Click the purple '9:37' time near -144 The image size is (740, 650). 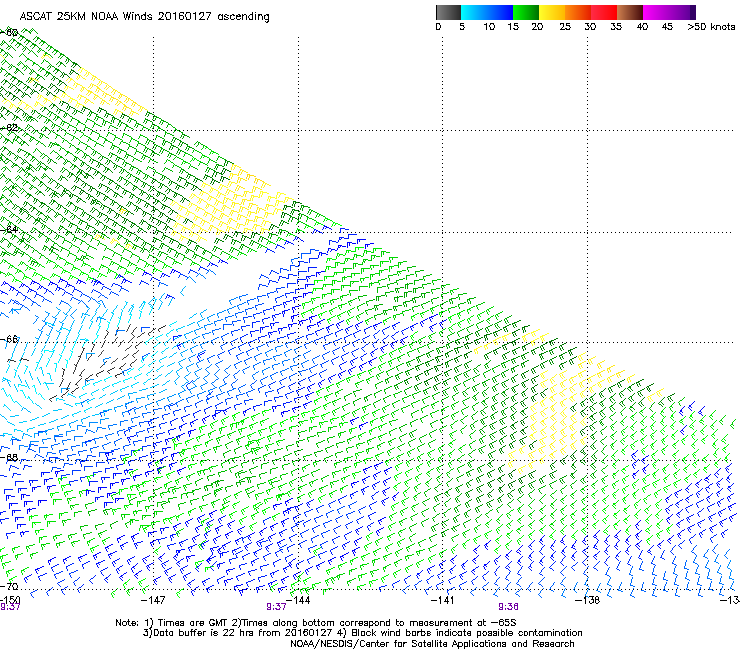click(x=276, y=607)
